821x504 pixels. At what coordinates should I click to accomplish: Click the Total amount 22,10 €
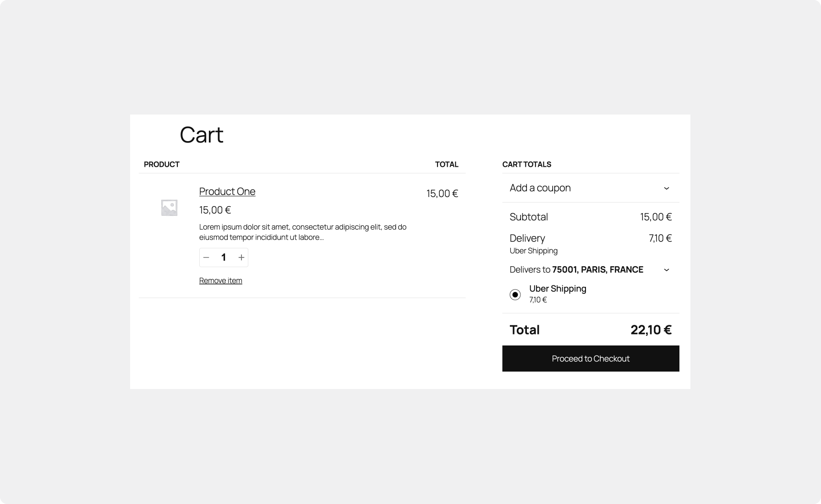(x=651, y=329)
